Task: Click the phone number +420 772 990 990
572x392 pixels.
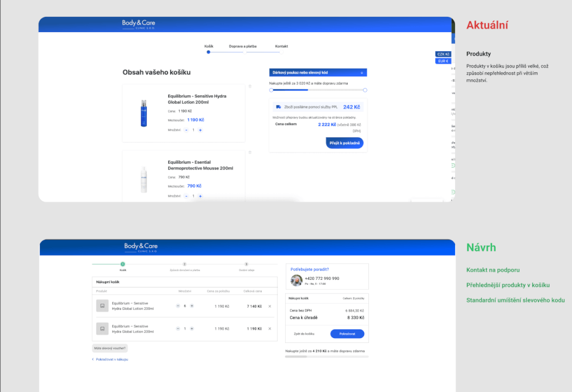Action: coord(322,278)
